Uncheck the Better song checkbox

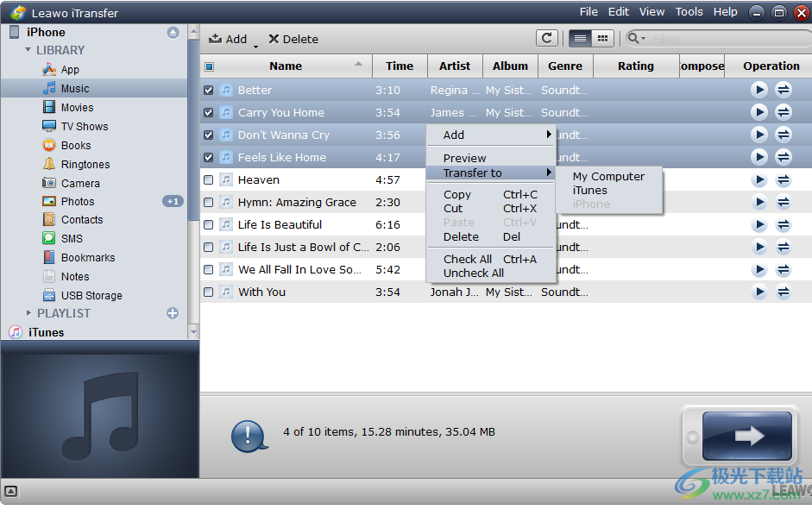tap(208, 90)
